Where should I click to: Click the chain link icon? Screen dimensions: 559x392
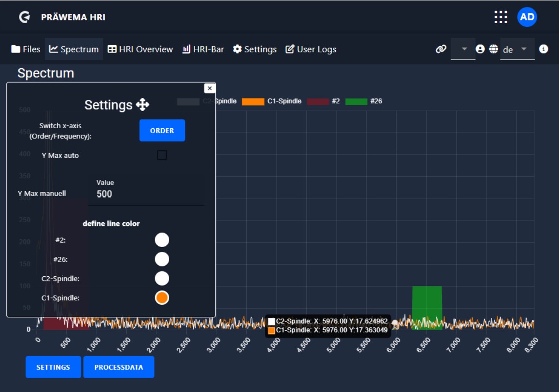pyautogui.click(x=441, y=49)
